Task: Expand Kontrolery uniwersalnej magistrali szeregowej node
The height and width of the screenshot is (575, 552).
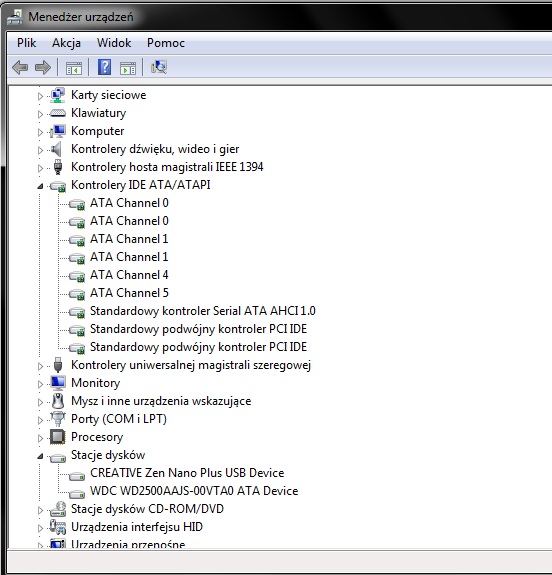Action: tap(40, 366)
